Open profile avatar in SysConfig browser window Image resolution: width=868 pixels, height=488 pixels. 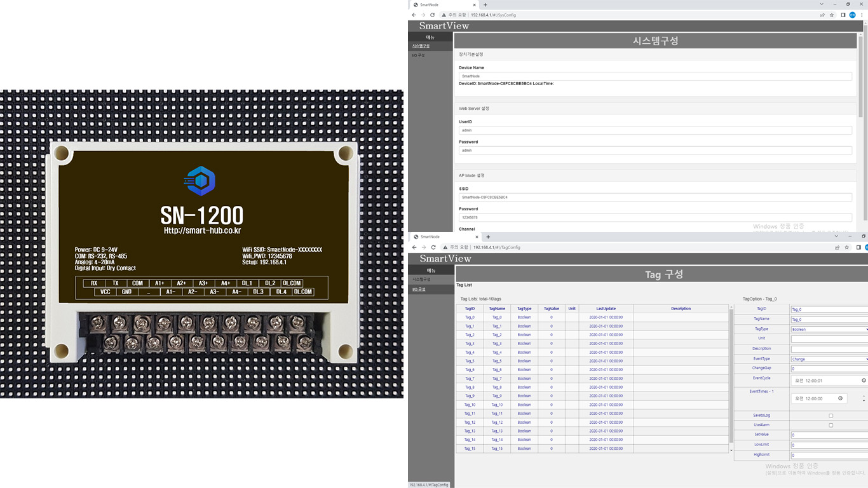[x=852, y=15]
